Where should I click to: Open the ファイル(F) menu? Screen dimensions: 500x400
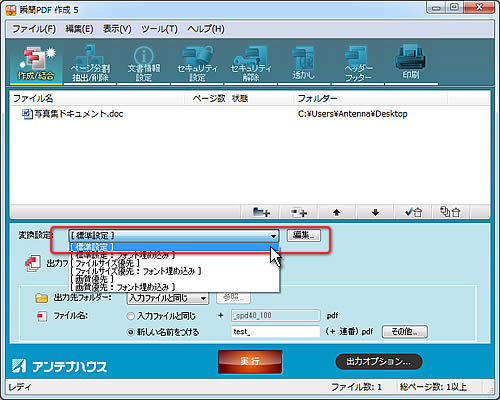tap(34, 29)
